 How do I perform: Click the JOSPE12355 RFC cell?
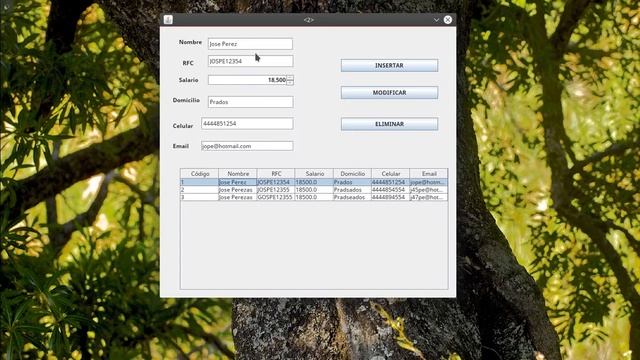(276, 190)
